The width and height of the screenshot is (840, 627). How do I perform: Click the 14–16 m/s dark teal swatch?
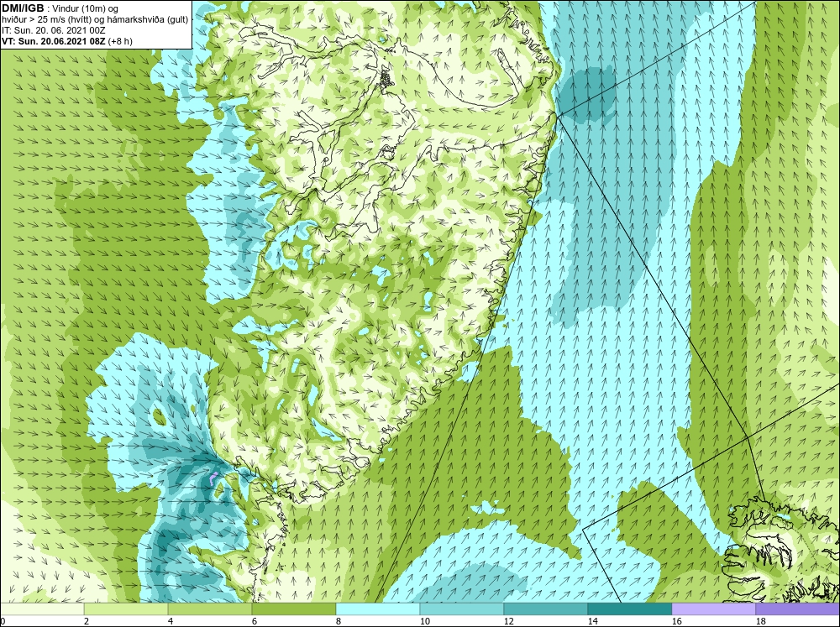pyautogui.click(x=629, y=609)
